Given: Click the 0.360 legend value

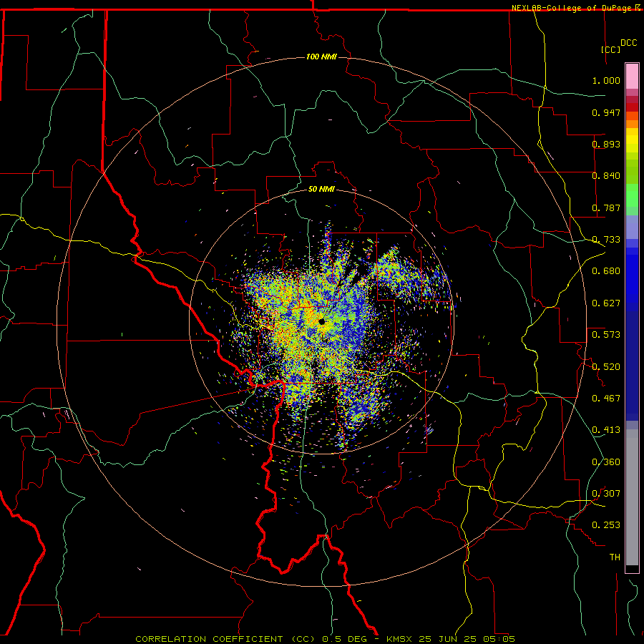Looking at the screenshot, I should click(606, 462).
